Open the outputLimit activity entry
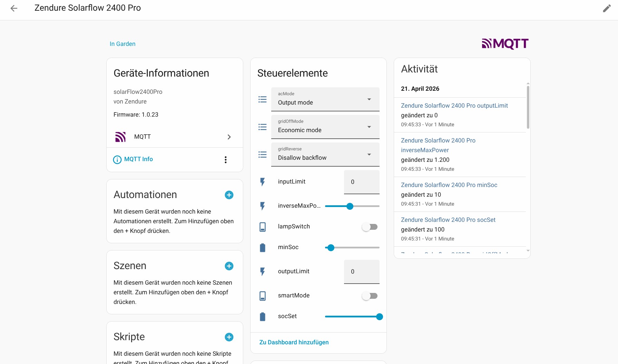This screenshot has height=364, width=618. pos(454,106)
